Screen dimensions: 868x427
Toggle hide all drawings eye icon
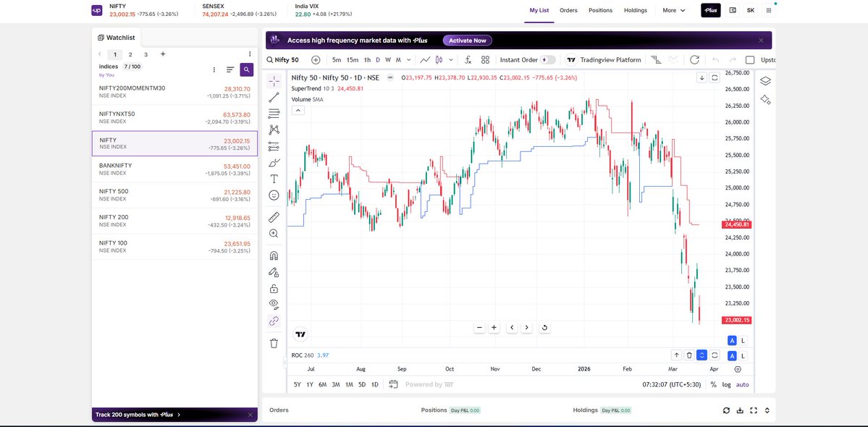274,304
